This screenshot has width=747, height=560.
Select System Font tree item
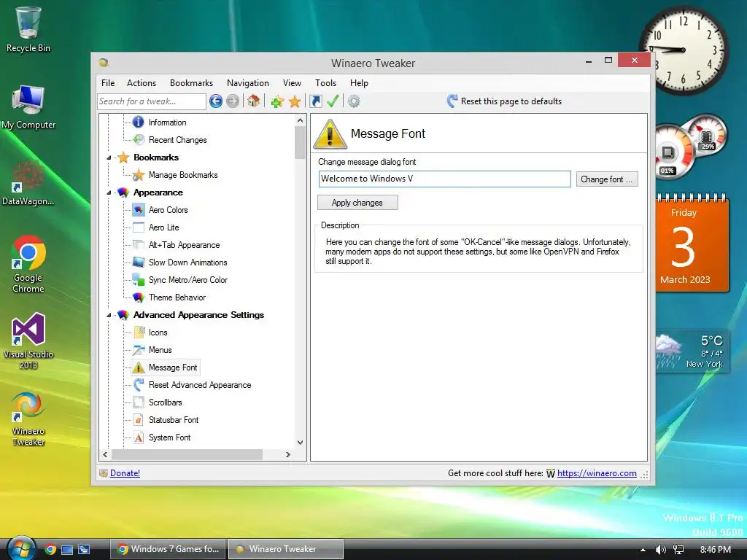tap(169, 437)
